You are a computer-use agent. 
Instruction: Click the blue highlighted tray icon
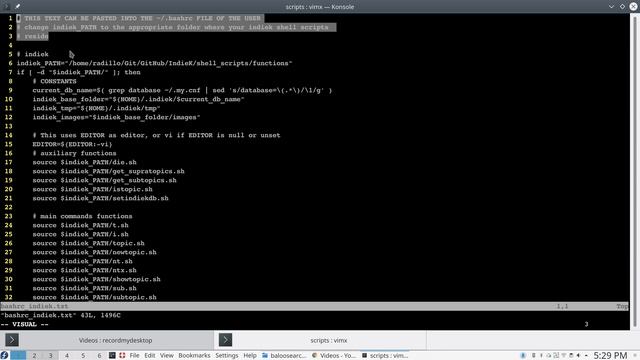point(523,356)
